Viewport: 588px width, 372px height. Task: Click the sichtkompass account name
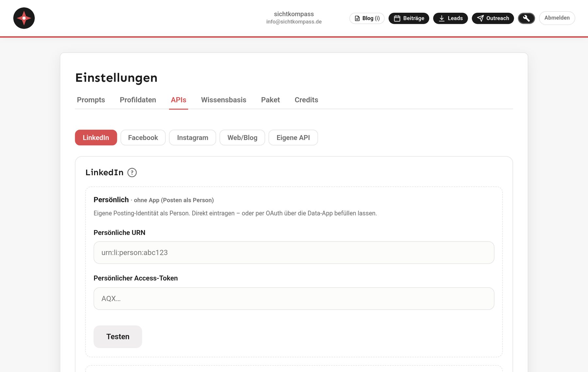tap(294, 14)
